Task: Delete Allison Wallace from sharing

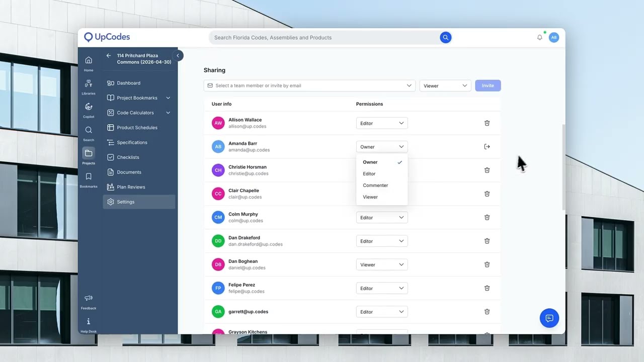Action: tap(487, 123)
